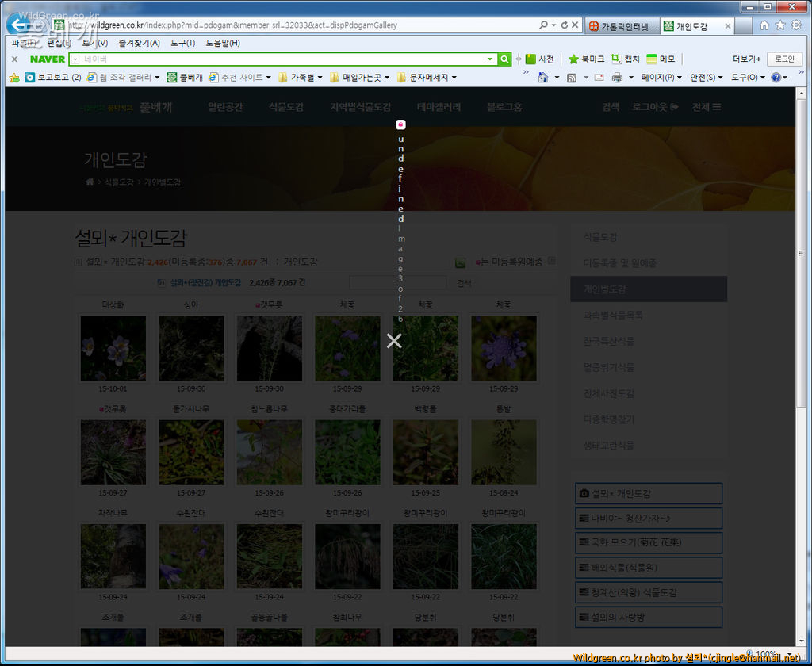812x666 pixels.
Task: Open the 페이지(P) dropdown menu
Action: click(661, 78)
